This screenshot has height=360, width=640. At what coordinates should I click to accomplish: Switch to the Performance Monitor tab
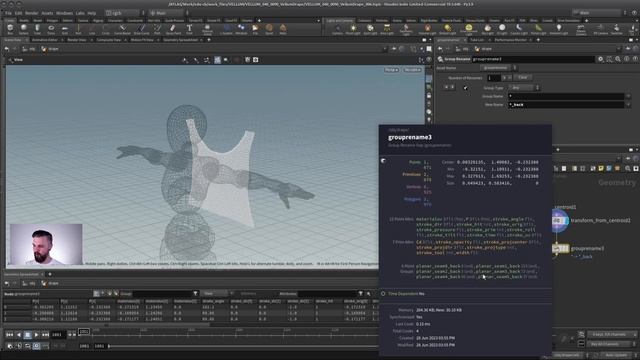coord(510,40)
